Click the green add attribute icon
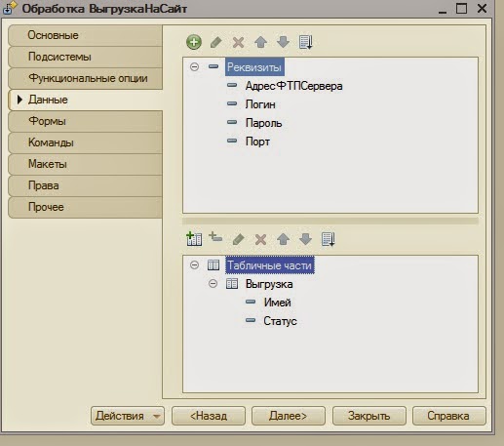 (194, 42)
